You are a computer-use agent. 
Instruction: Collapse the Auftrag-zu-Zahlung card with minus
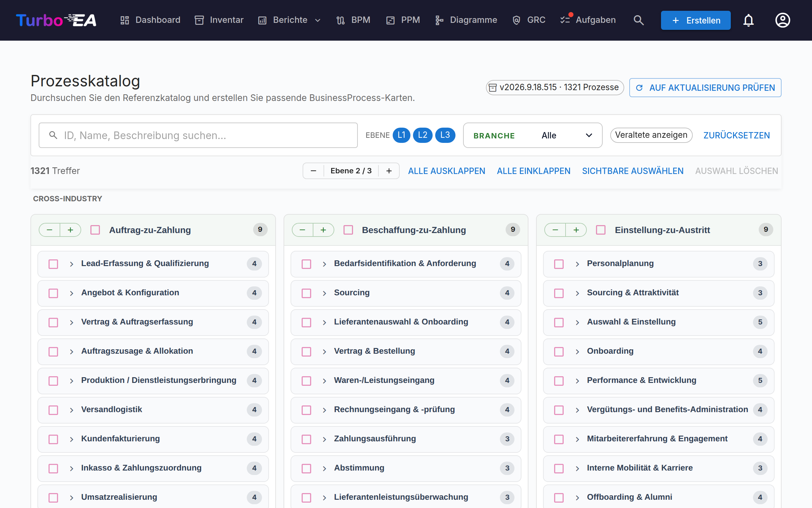click(x=50, y=230)
